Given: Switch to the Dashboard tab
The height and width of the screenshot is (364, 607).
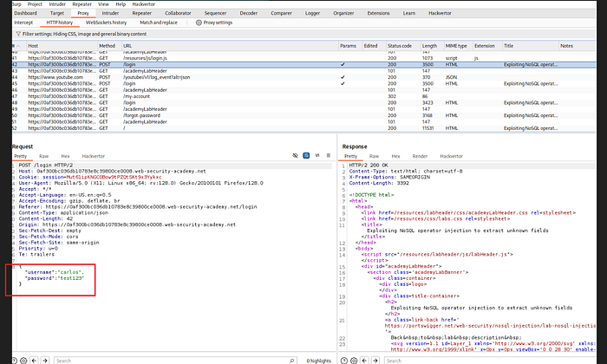Looking at the screenshot, I should coord(25,13).
